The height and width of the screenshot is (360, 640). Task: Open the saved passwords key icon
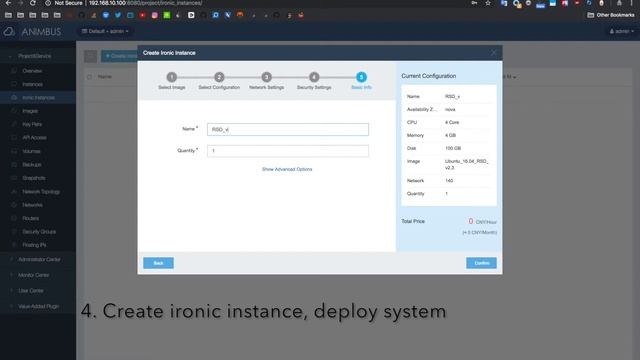pyautogui.click(x=474, y=3)
